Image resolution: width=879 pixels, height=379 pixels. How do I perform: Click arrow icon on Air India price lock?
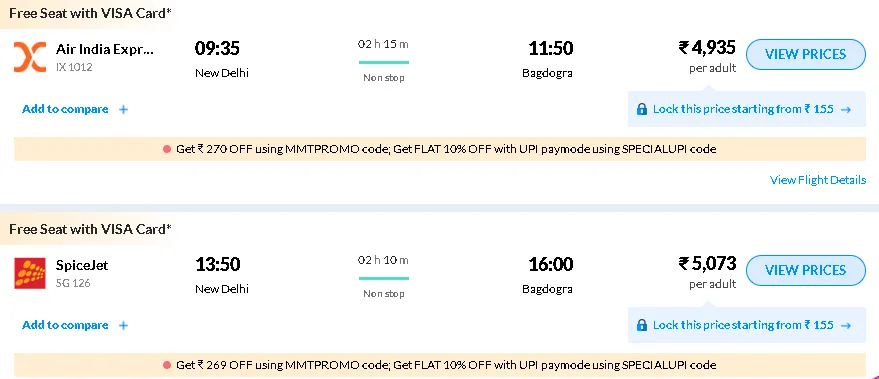pos(846,109)
